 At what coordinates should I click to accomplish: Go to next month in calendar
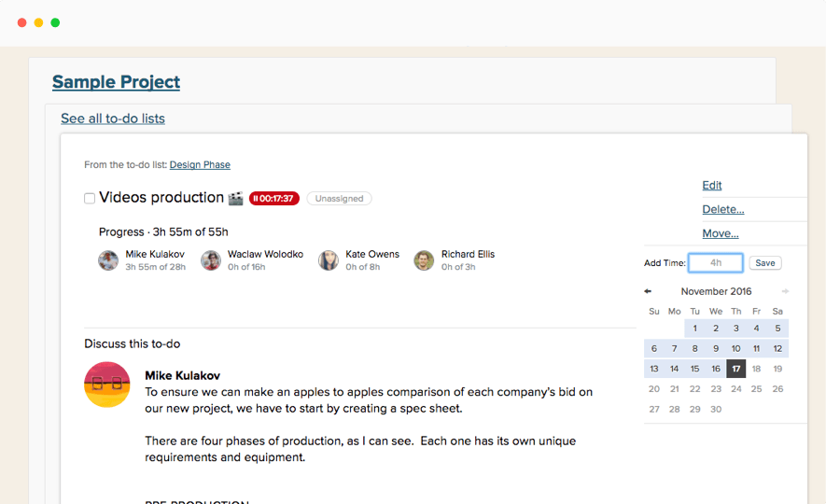point(785,291)
